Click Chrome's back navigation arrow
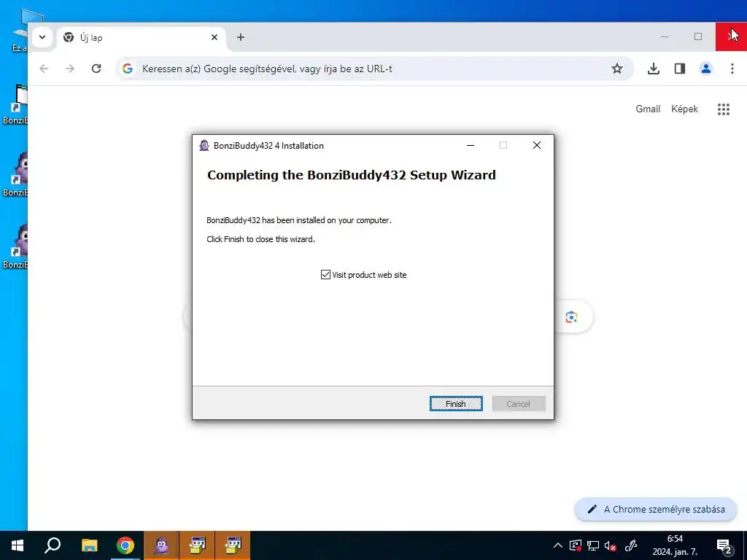The width and height of the screenshot is (747, 560). 44,69
